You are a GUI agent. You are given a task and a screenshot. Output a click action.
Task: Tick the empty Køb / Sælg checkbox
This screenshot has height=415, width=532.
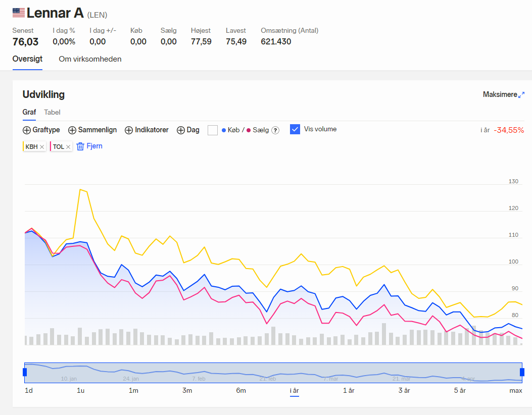pos(212,130)
